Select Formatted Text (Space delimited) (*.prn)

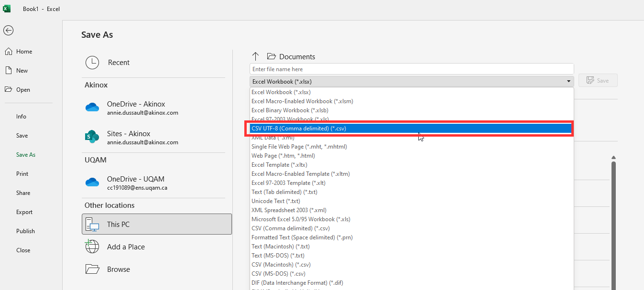coord(412,237)
